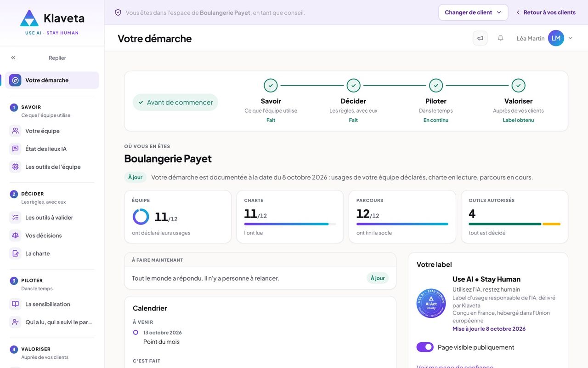This screenshot has width=588, height=368.
Task: Click the Les outils à valider checklist icon
Action: (15, 217)
